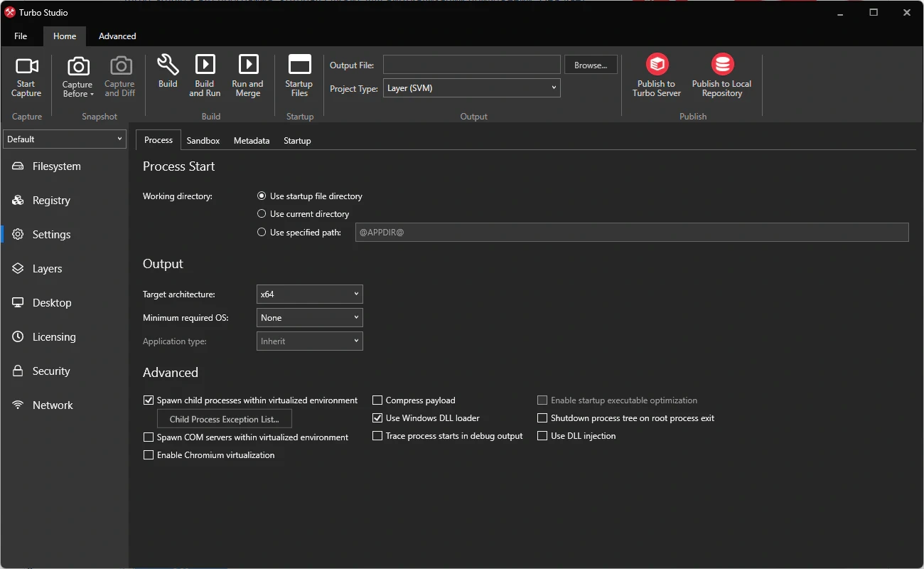Screen dimensions: 924x569
Task: Expand the Minimum required OS dropdown
Action: pos(309,318)
